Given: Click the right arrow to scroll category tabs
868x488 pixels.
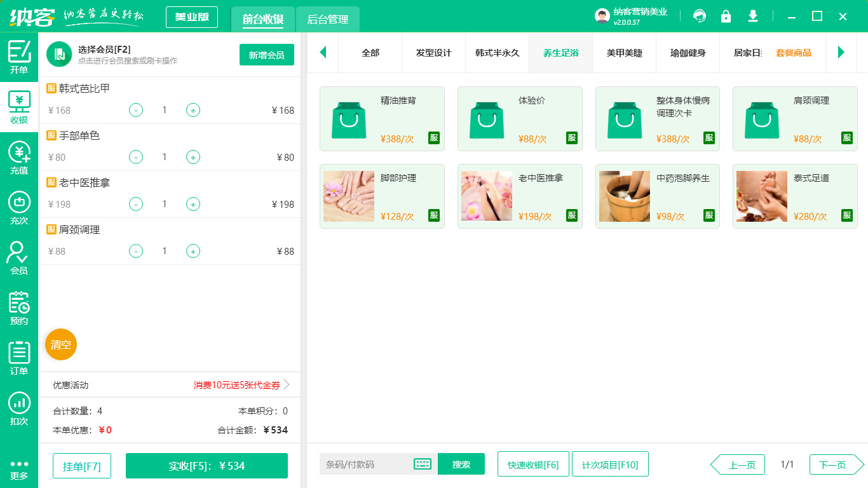Looking at the screenshot, I should pyautogui.click(x=841, y=53).
